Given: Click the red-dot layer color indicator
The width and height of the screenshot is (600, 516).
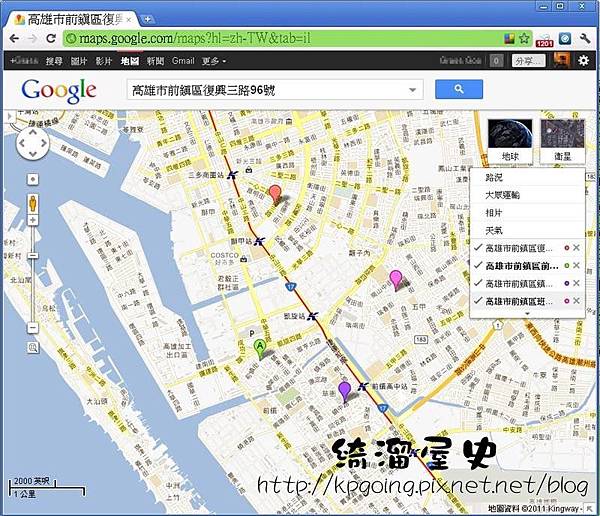Looking at the screenshot, I should click(x=567, y=248).
